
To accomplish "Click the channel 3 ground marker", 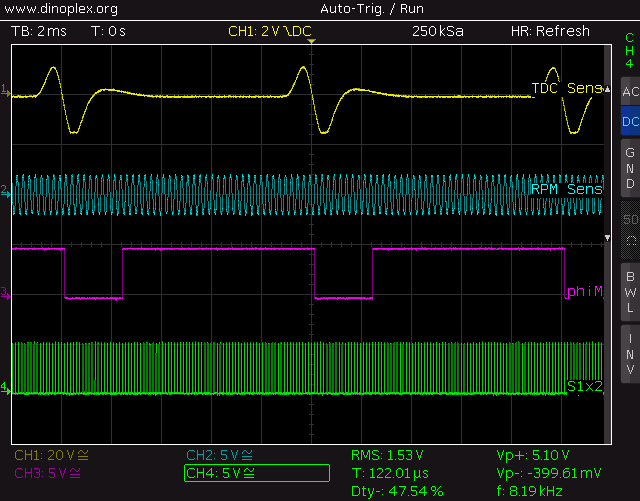I will [6, 293].
